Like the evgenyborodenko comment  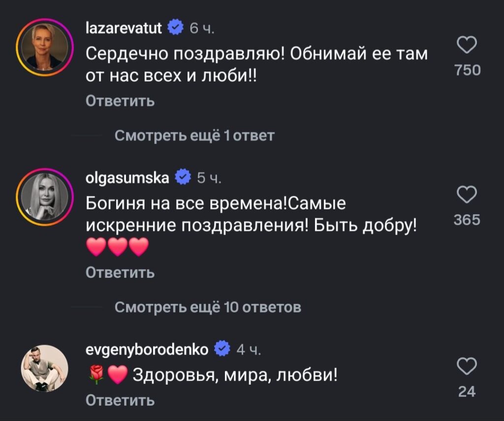click(x=467, y=366)
